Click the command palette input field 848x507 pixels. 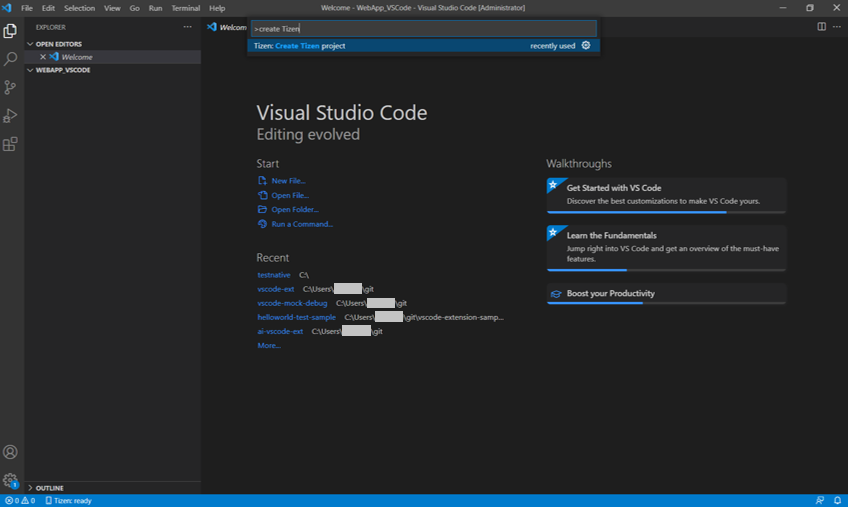(x=422, y=29)
